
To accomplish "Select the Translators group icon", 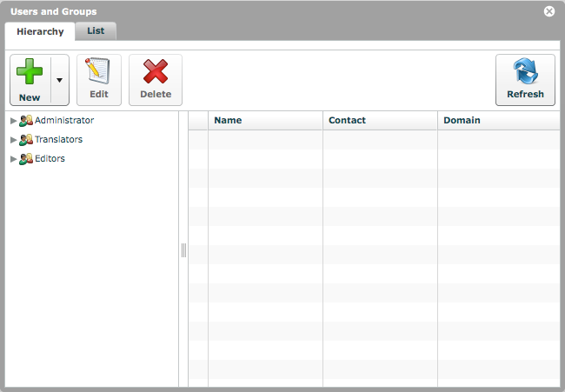I will 26,140.
